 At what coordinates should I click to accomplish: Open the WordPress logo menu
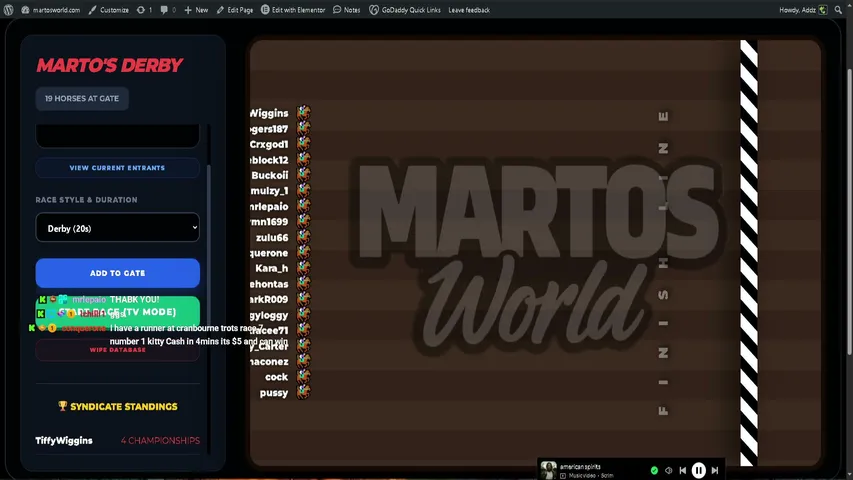click(8, 10)
